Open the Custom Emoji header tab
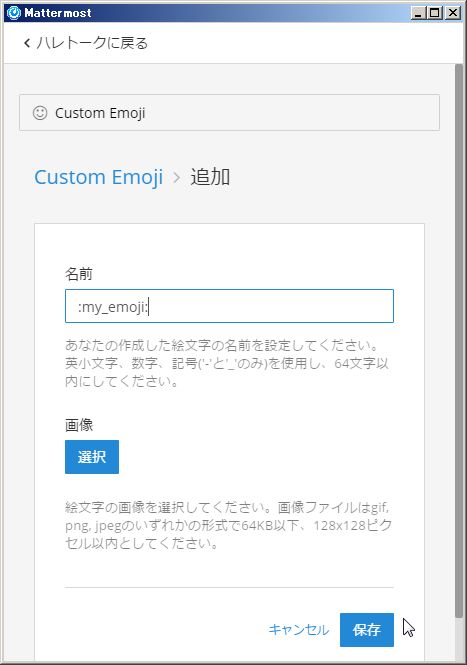The width and height of the screenshot is (467, 665). pyautogui.click(x=229, y=112)
